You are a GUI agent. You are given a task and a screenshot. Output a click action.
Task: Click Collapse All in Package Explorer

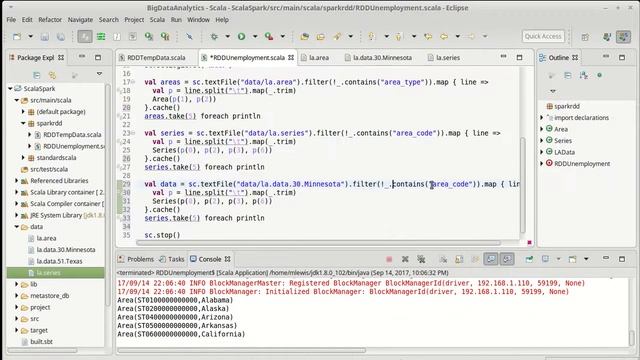point(36,75)
